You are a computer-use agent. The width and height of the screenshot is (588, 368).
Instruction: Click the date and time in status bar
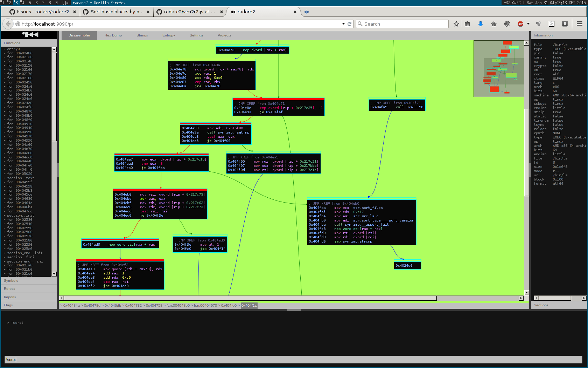[x=556, y=3]
